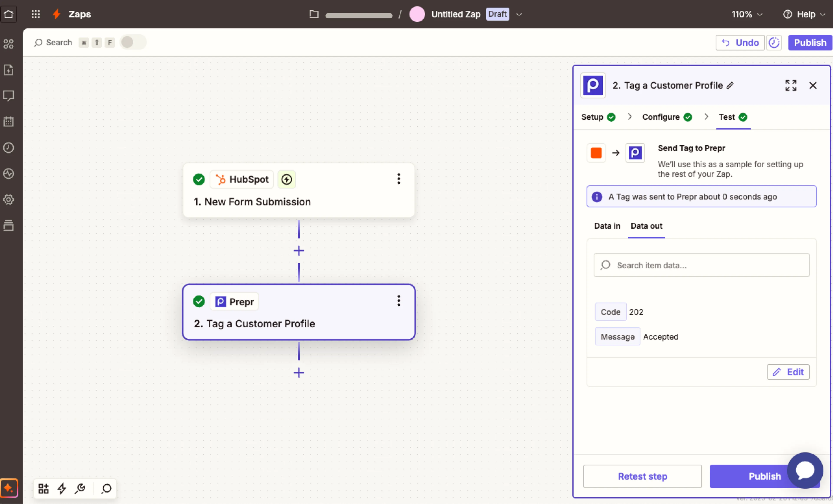
Task: Select the HubSpot New Form Submission step
Action: (298, 190)
